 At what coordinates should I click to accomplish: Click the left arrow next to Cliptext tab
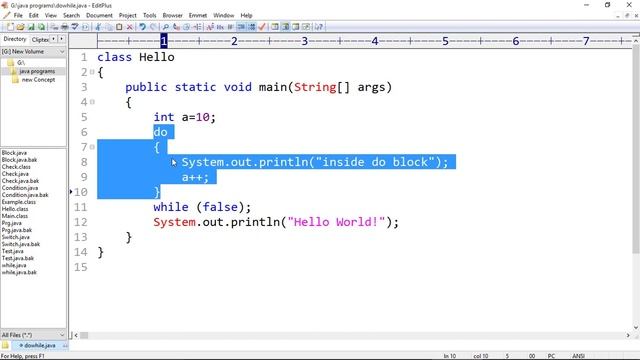pyautogui.click(x=53, y=39)
